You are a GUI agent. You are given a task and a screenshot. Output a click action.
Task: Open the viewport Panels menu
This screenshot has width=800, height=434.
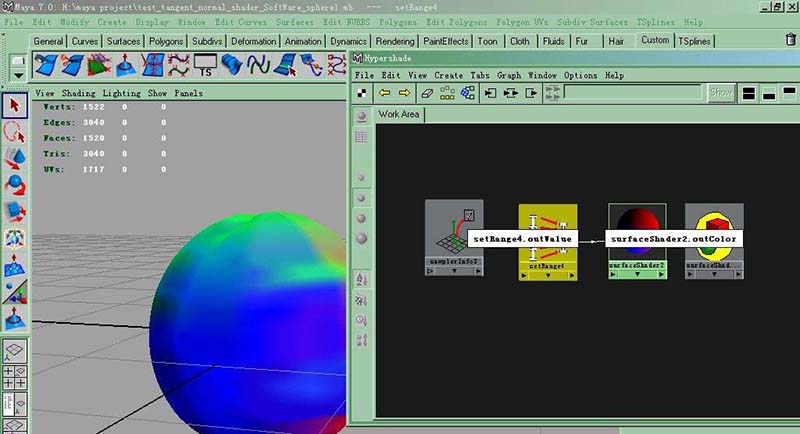click(x=188, y=93)
